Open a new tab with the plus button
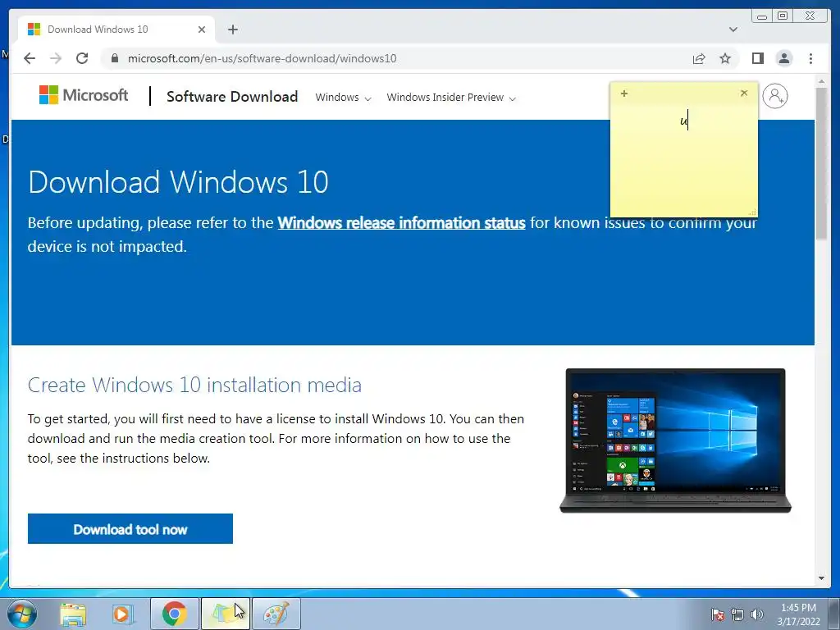 tap(232, 30)
